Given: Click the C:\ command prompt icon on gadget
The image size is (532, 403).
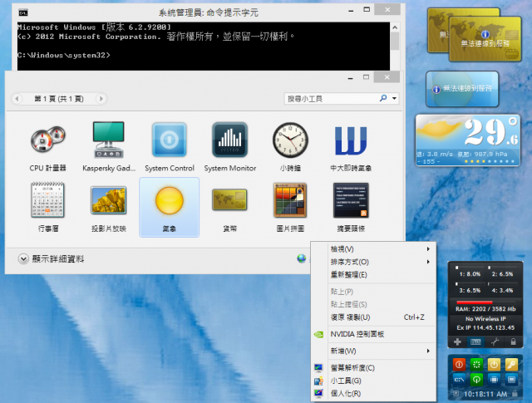Looking at the screenshot, I should click(459, 379).
